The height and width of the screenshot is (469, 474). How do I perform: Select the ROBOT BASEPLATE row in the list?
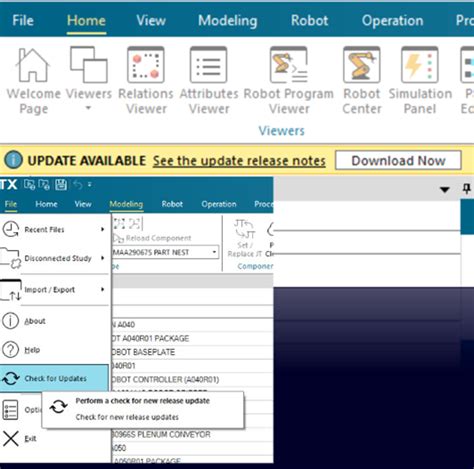[x=192, y=352]
